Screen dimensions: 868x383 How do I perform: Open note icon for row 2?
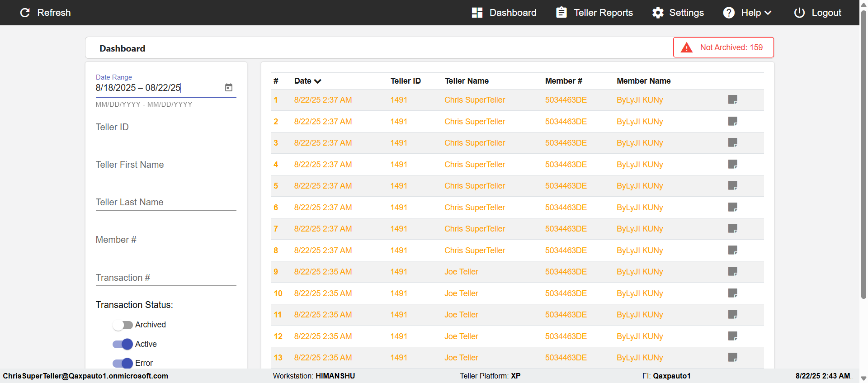[733, 121]
